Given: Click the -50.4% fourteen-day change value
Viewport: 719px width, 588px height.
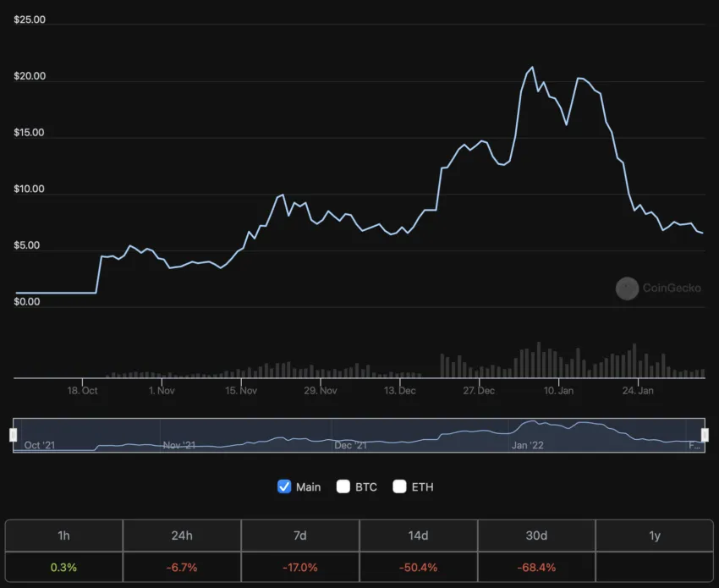Looking at the screenshot, I should (x=418, y=568).
